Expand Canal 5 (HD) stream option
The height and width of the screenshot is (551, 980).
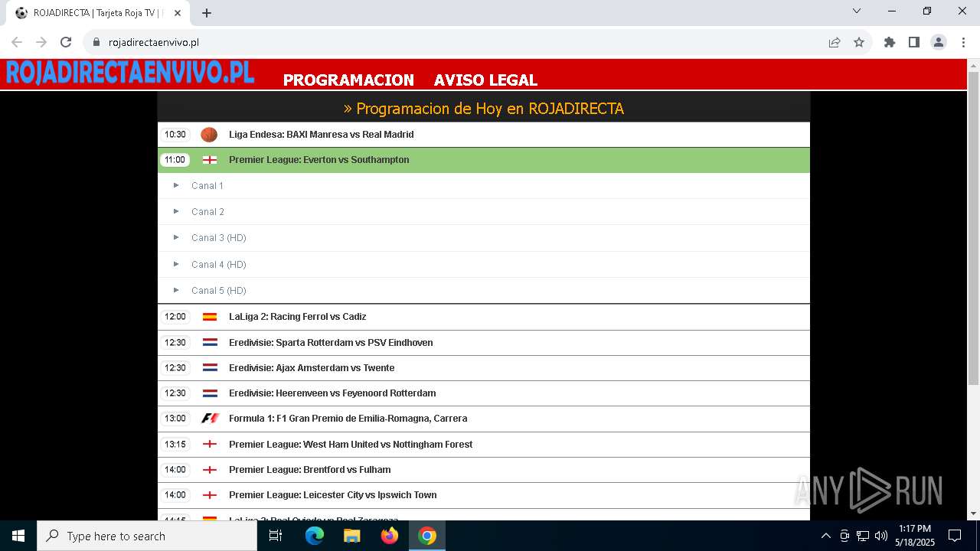coord(483,291)
